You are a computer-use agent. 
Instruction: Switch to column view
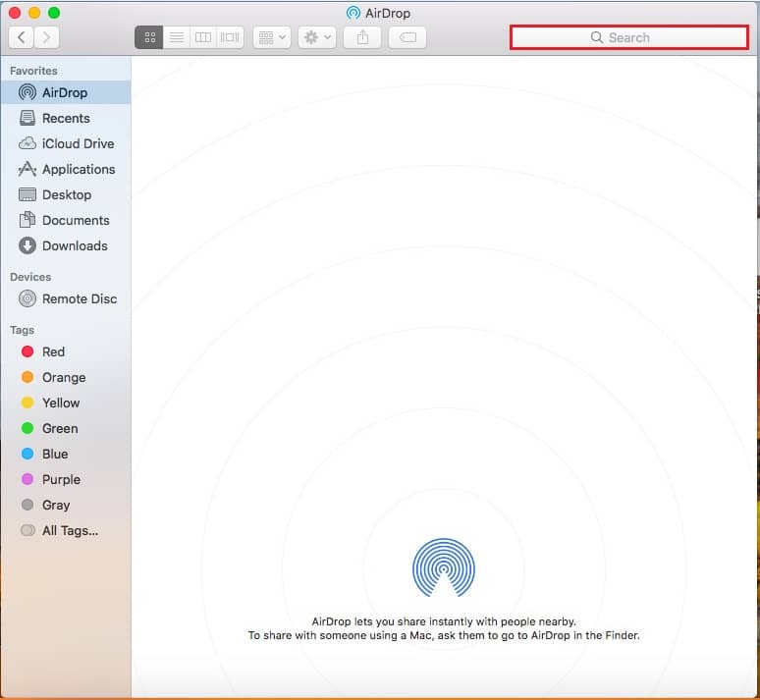203,37
